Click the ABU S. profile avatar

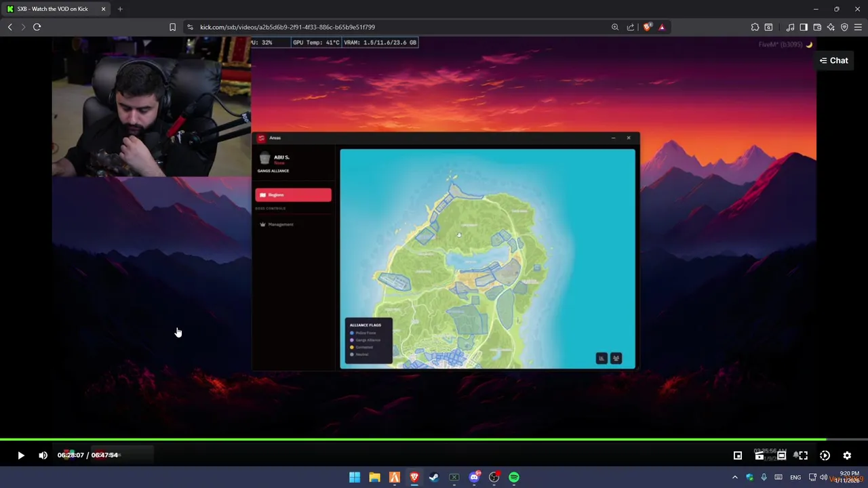(264, 158)
